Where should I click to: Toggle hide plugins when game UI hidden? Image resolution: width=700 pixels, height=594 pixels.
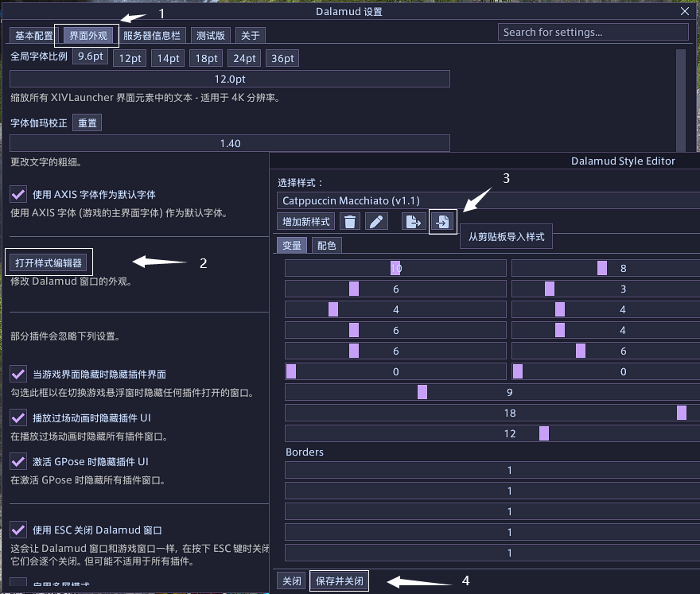(18, 374)
